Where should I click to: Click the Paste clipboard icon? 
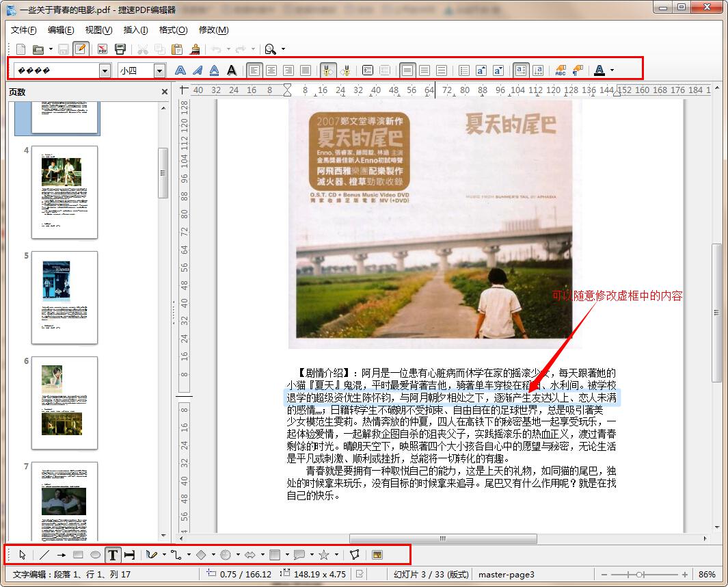tap(177, 49)
